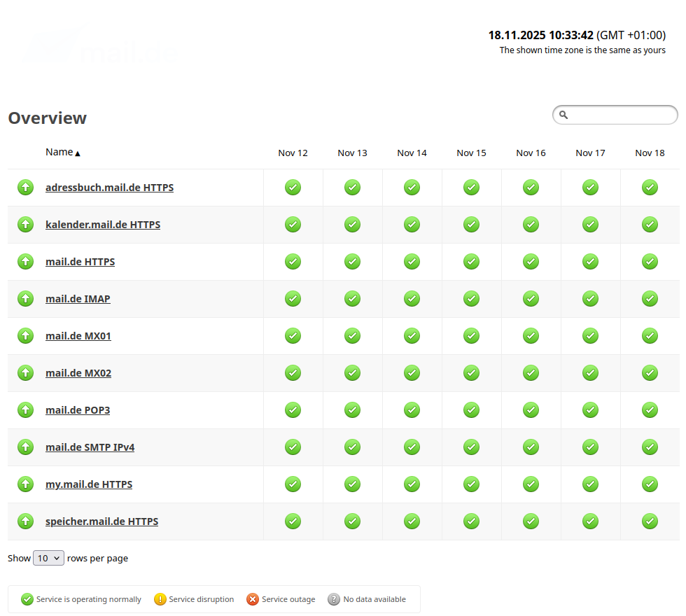Sort table by Name column header
686x616 pixels.
pos(63,153)
